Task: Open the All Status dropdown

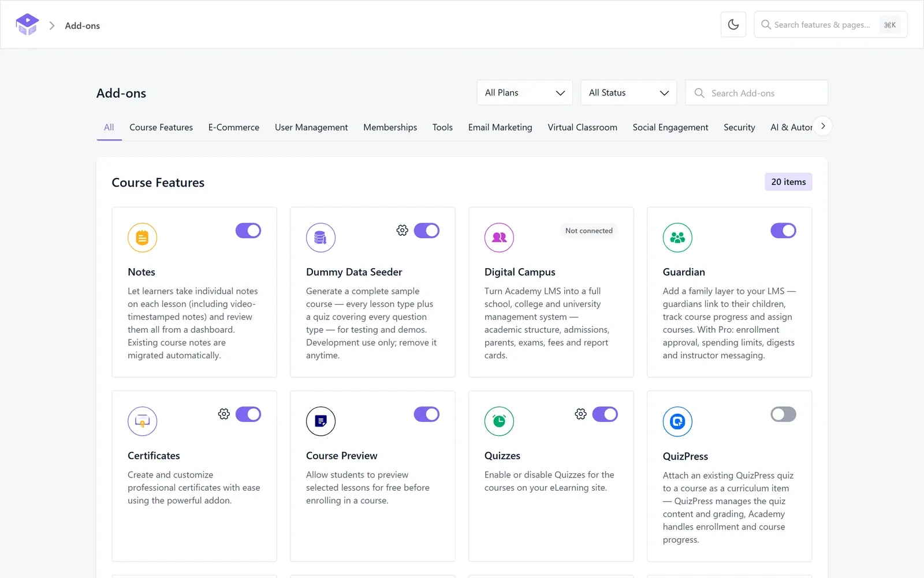Action: point(629,92)
